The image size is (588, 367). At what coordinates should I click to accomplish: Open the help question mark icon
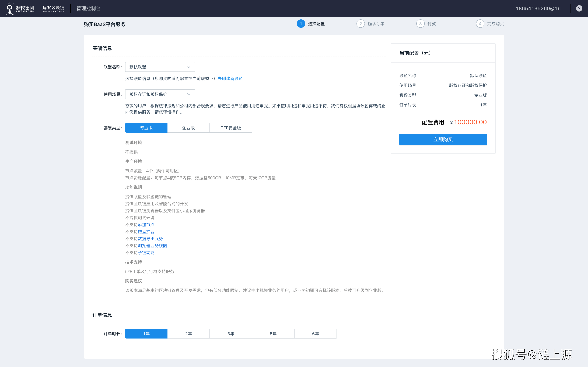click(x=579, y=9)
